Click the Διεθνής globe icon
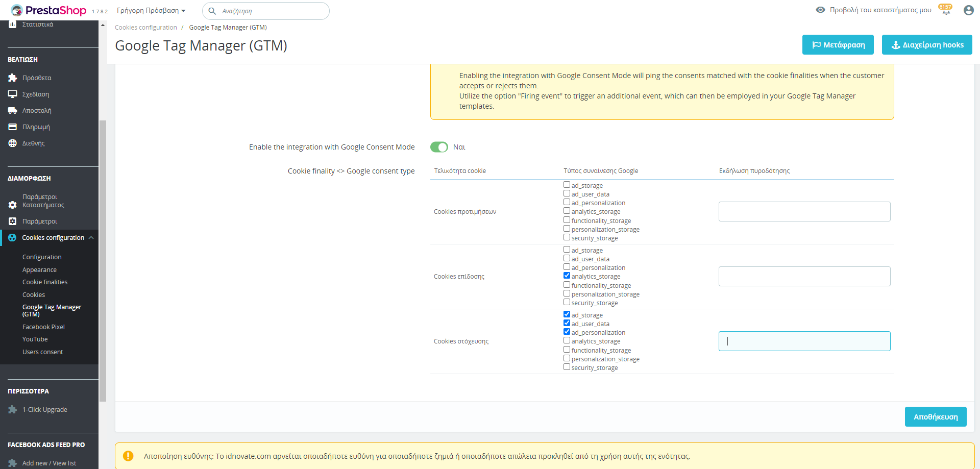This screenshot has width=980, height=469. point(13,143)
